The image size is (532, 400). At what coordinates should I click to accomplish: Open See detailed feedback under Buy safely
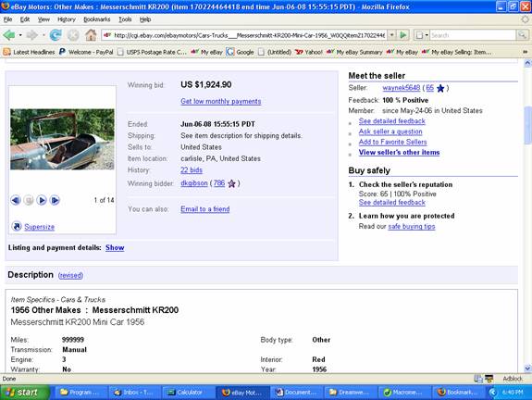tap(392, 203)
